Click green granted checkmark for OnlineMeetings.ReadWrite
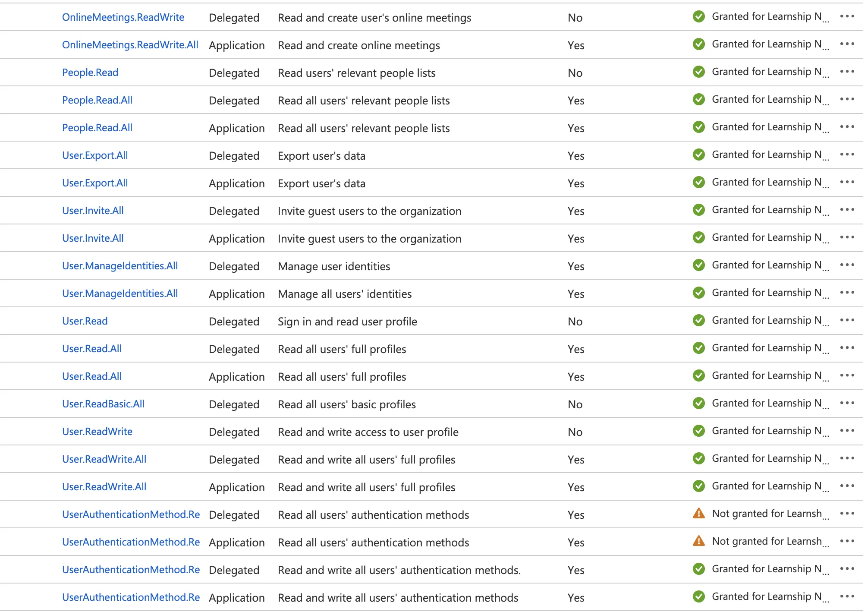The width and height of the screenshot is (868, 612). click(x=698, y=17)
